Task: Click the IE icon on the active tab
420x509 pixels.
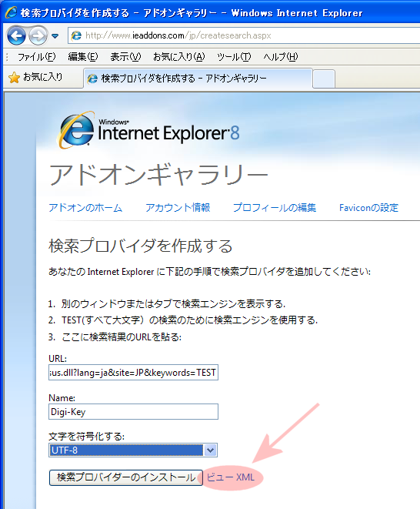Action: [x=92, y=79]
